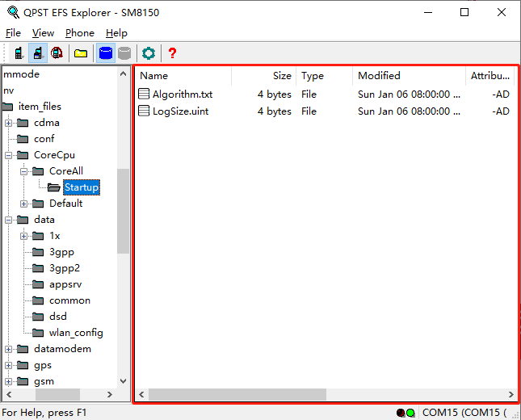Screen dimensions: 521x420
Task: Click the QPST magnifier title bar icon
Action: [13, 12]
